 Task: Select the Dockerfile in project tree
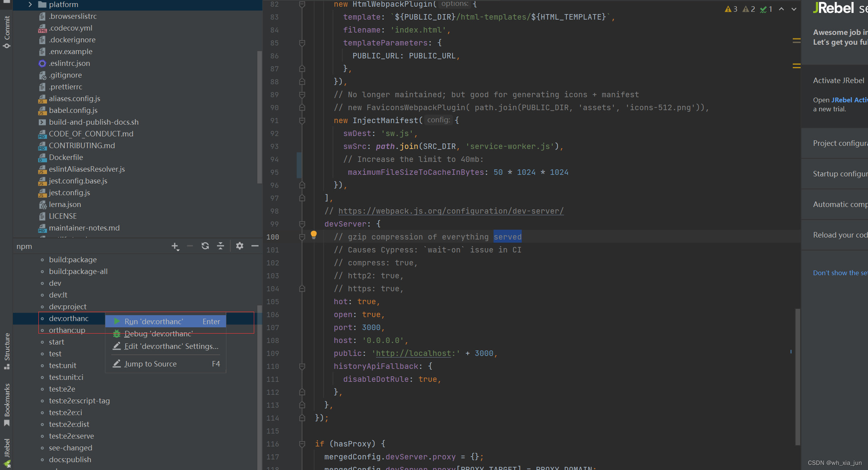(66, 157)
